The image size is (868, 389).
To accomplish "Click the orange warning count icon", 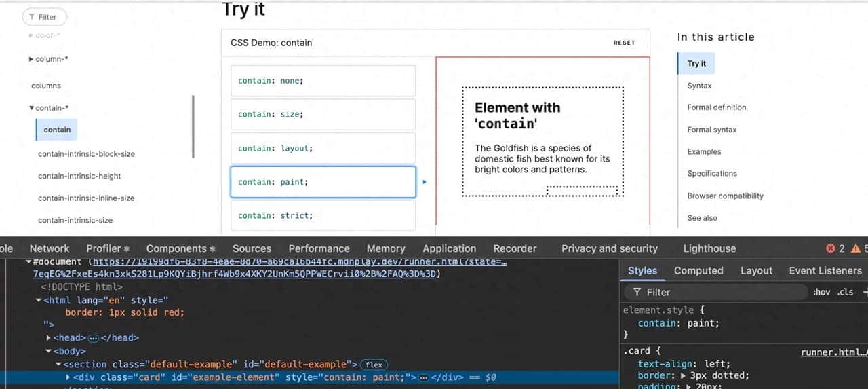I will pyautogui.click(x=856, y=248).
